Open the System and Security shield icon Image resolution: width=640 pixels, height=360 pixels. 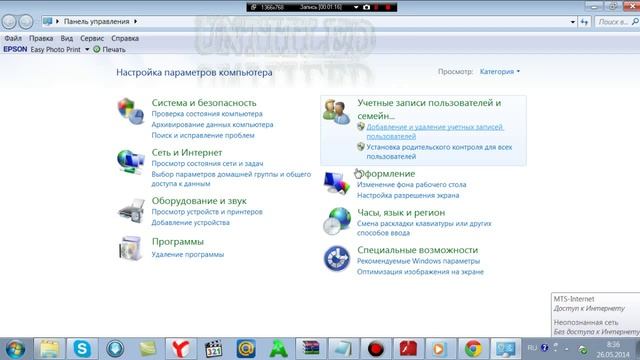(131, 111)
